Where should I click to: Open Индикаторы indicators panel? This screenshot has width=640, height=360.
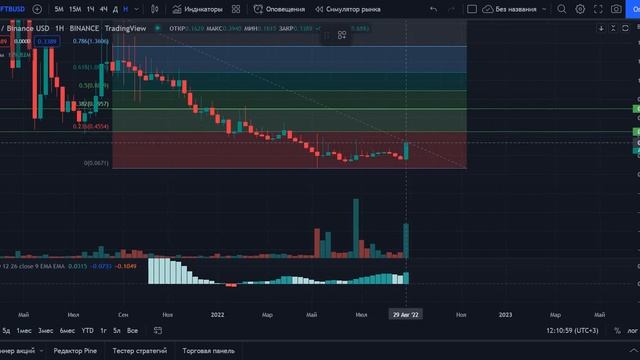point(198,9)
